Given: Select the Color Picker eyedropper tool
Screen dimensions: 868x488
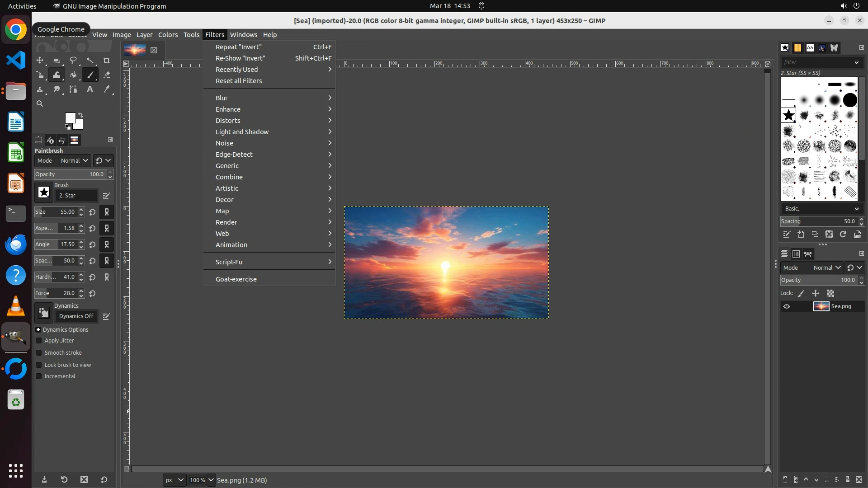Looking at the screenshot, I should (107, 89).
